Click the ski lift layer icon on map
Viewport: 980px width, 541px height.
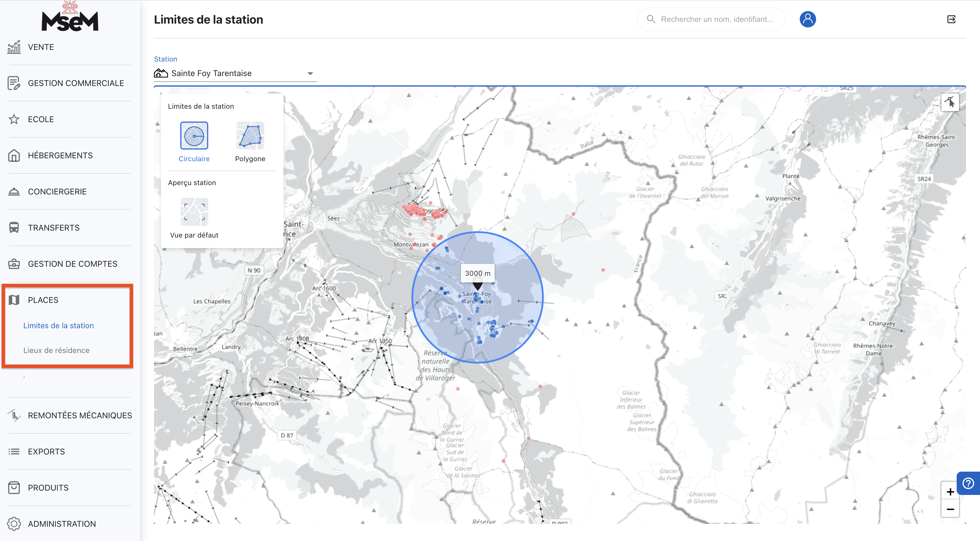click(950, 102)
